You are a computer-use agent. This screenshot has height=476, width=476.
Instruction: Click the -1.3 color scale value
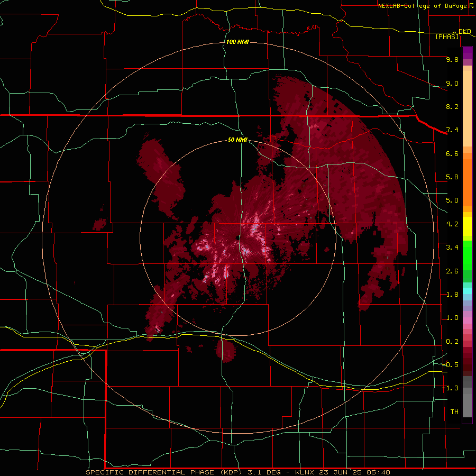(450, 388)
